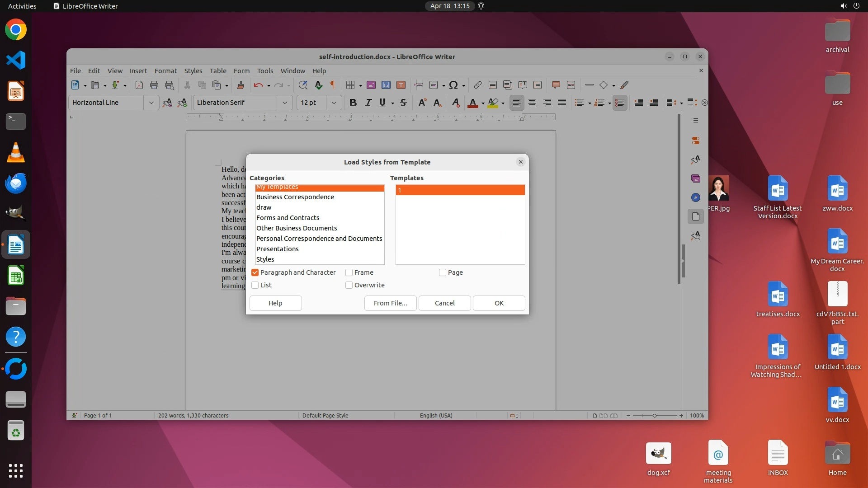Expand the font name dropdown
This screenshot has height=488, width=868.
coord(285,103)
